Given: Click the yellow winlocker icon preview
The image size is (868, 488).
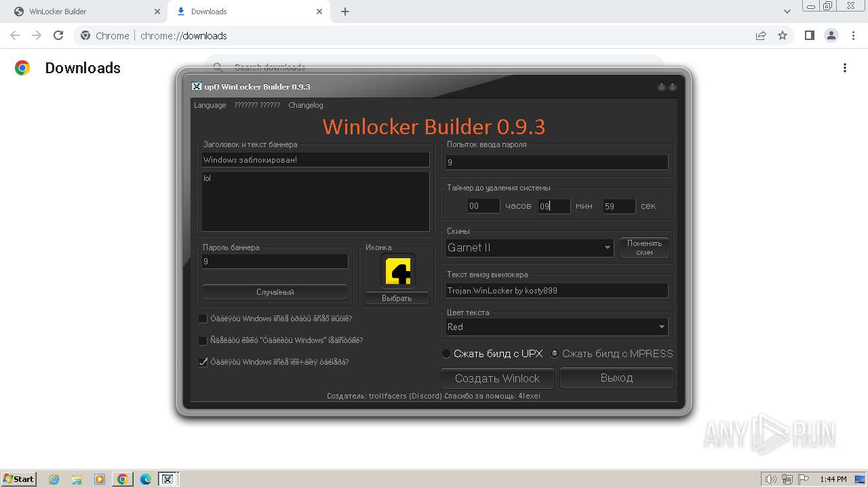Looking at the screenshot, I should (397, 271).
